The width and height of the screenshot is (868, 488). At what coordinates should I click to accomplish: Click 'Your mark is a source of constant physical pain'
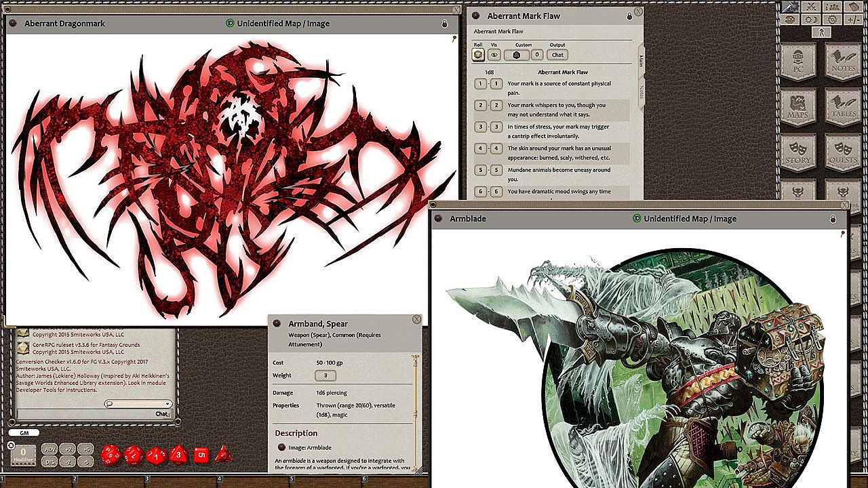[559, 88]
